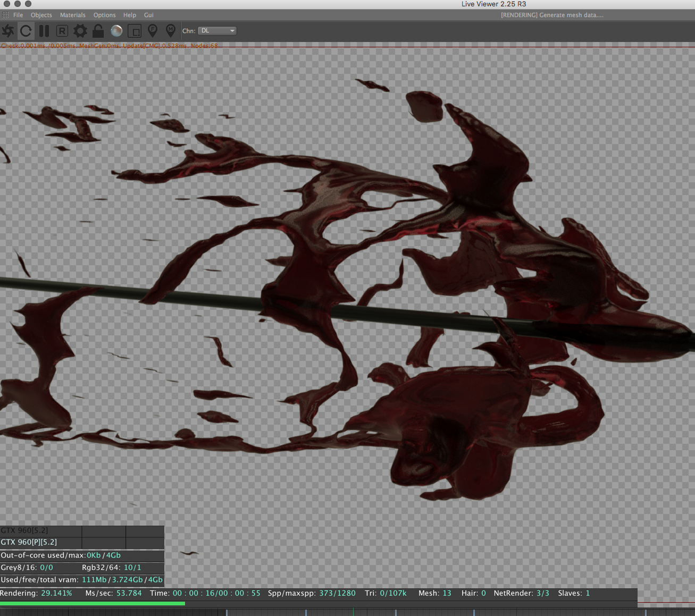Open the Options menu

pos(105,15)
